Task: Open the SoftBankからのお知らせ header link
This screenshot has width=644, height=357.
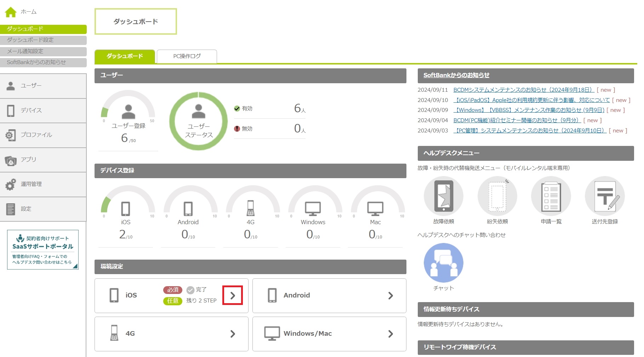Action: (x=456, y=75)
